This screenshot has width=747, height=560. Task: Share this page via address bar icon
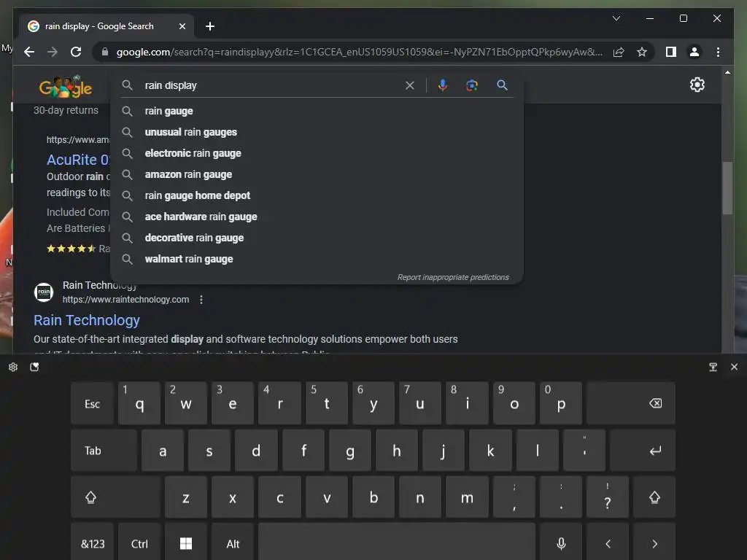point(619,52)
